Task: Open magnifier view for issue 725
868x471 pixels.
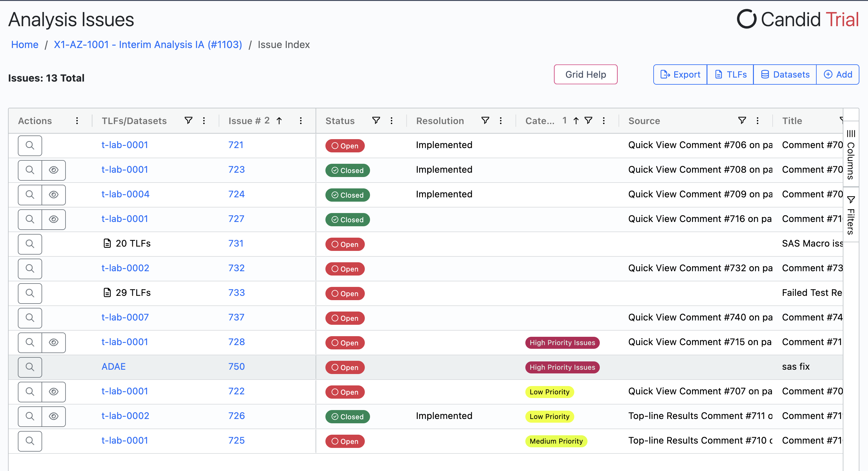Action: pos(30,441)
